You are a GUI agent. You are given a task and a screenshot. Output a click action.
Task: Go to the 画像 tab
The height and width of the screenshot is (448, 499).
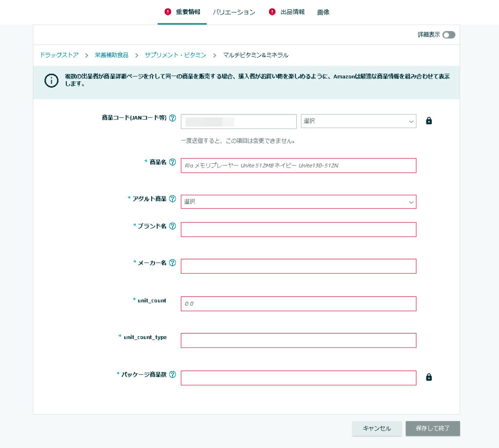(323, 12)
